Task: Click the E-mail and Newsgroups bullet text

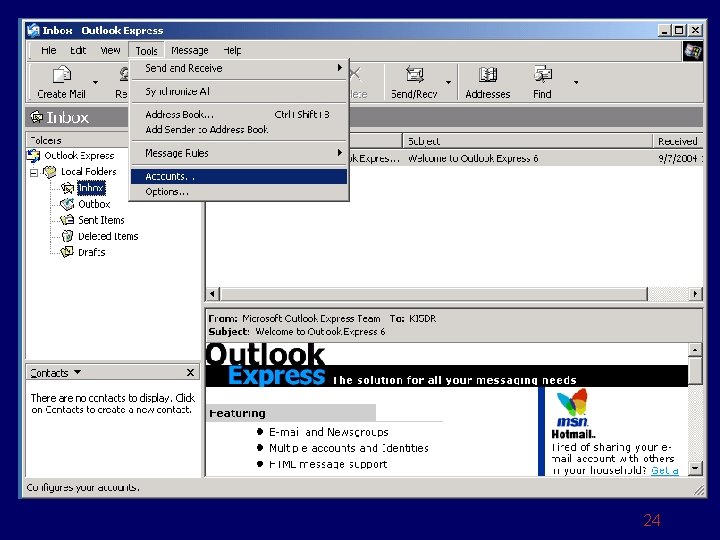Action: coord(329,432)
